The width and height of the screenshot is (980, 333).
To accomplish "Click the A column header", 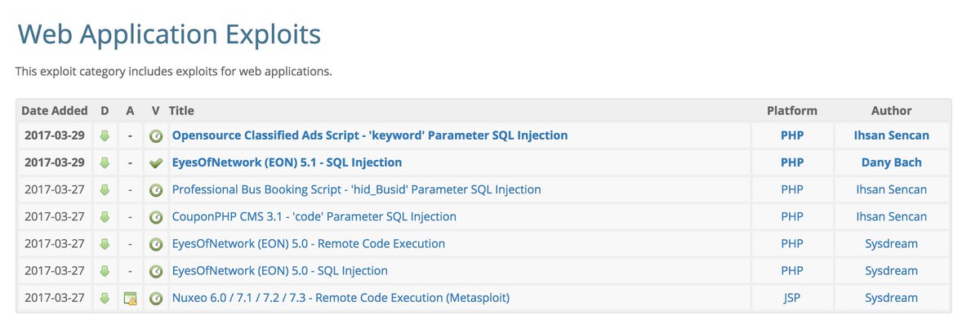I will (x=130, y=111).
